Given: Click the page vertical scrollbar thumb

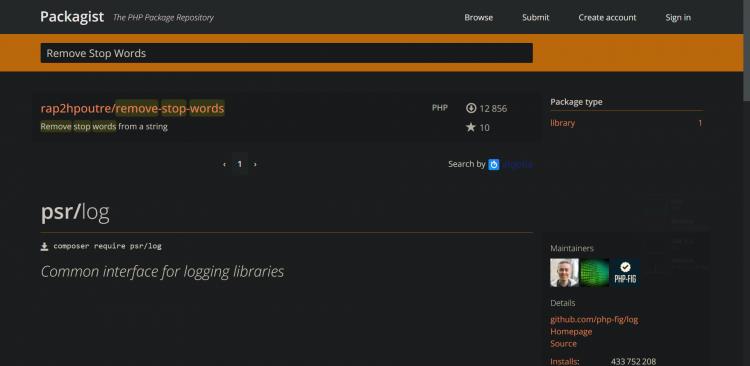Looking at the screenshot, I should tap(747, 51).
